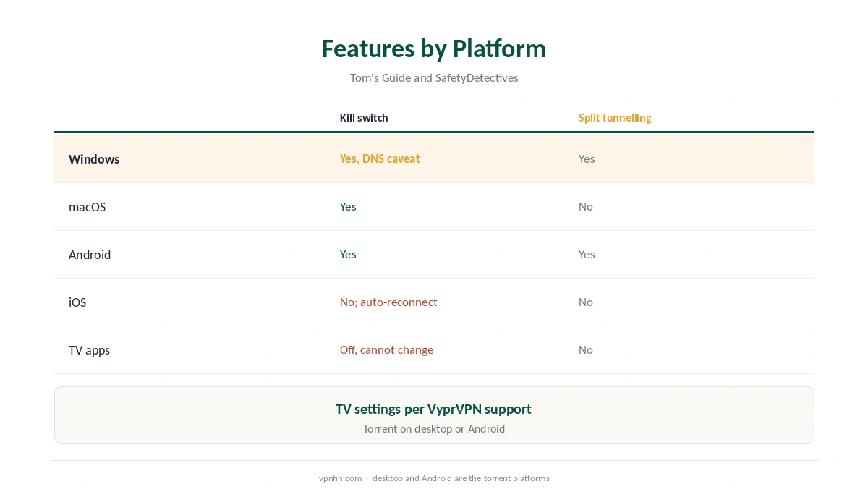Image resolution: width=868 pixels, height=492 pixels.
Task: Click the 'Off, cannot change' cell
Action: point(386,349)
